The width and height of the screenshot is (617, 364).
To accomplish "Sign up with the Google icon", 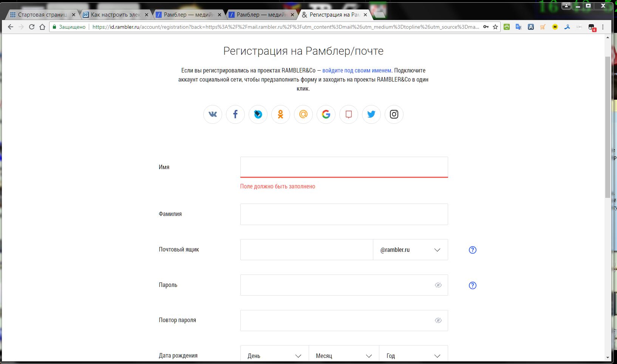I will 326,114.
